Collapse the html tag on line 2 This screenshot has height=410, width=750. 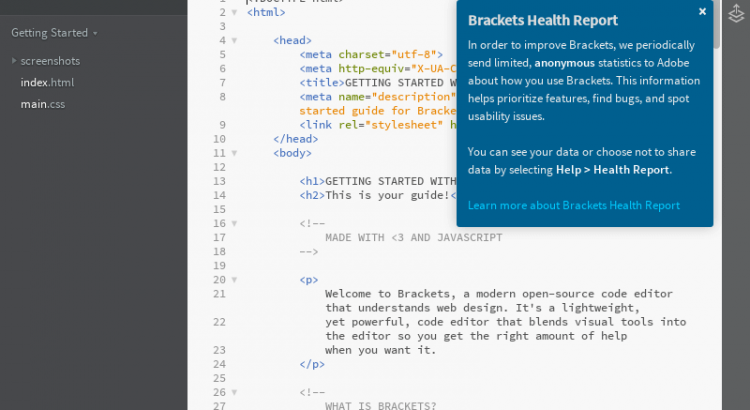click(234, 13)
